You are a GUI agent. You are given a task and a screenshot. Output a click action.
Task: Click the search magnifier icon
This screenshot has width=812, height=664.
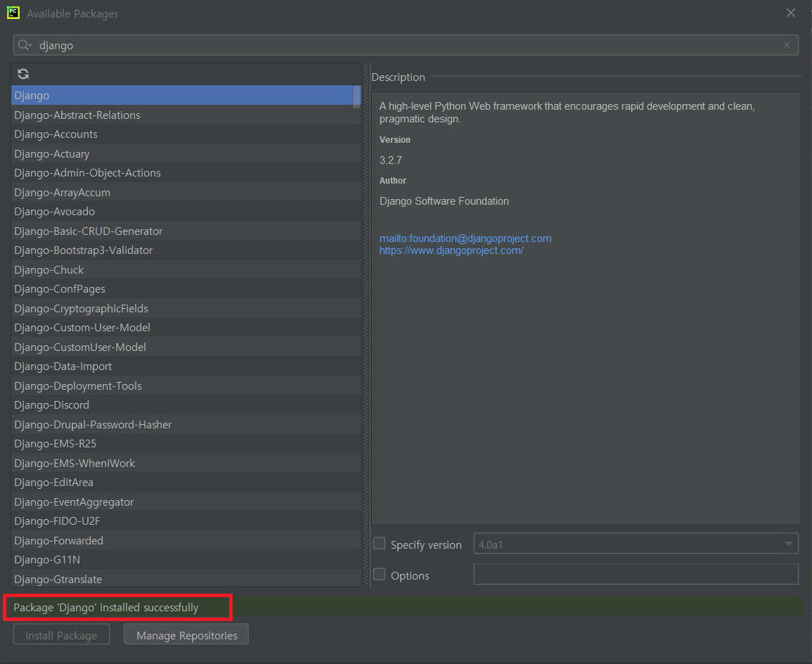(25, 45)
